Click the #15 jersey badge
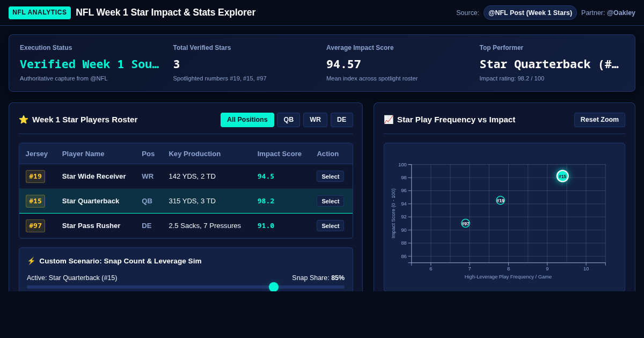The height and width of the screenshot is (338, 644). pos(35,201)
